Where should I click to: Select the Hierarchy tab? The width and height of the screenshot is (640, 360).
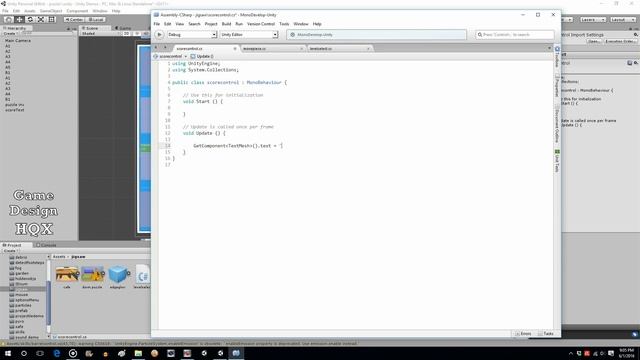(16, 28)
